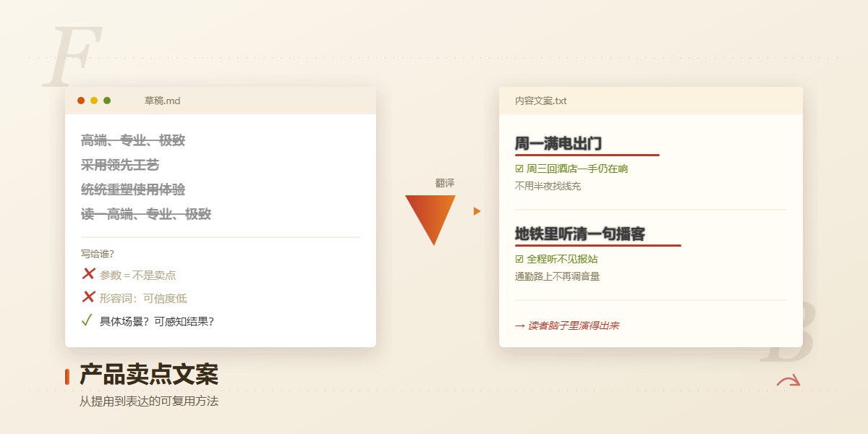This screenshot has height=434, width=868.
Task: Click the red dot in 草稿.md window
Action: pos(81,101)
